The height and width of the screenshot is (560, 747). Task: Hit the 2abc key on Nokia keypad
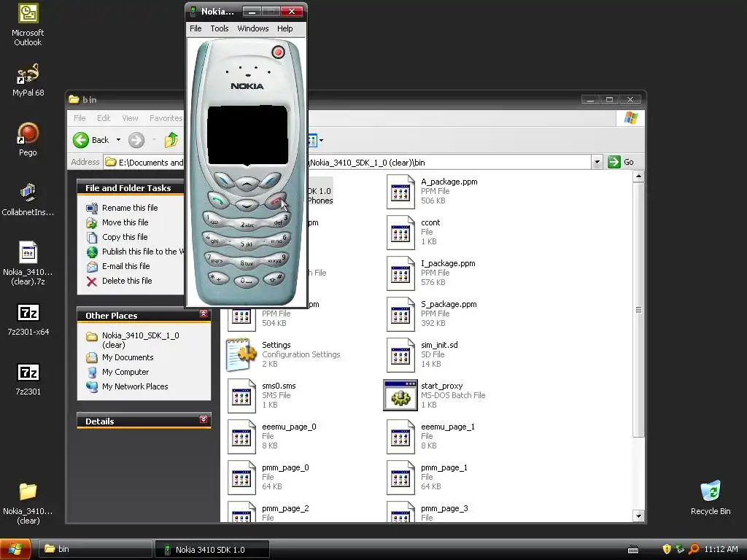[x=247, y=225]
